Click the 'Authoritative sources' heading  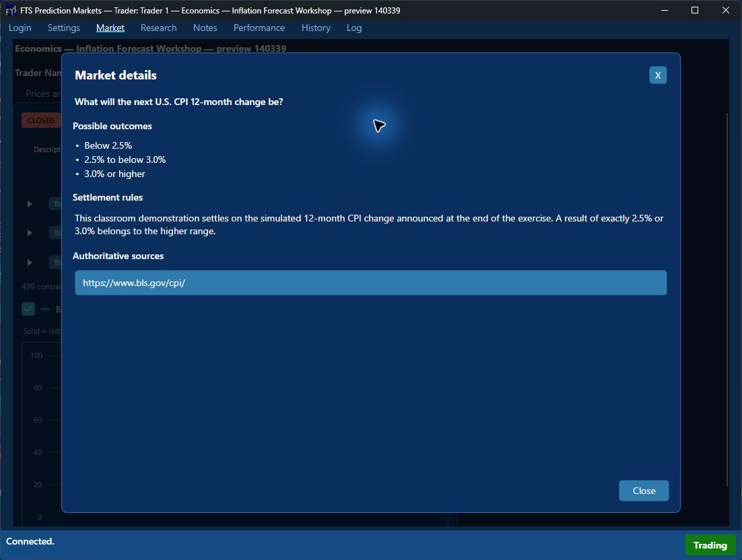pyautogui.click(x=119, y=256)
